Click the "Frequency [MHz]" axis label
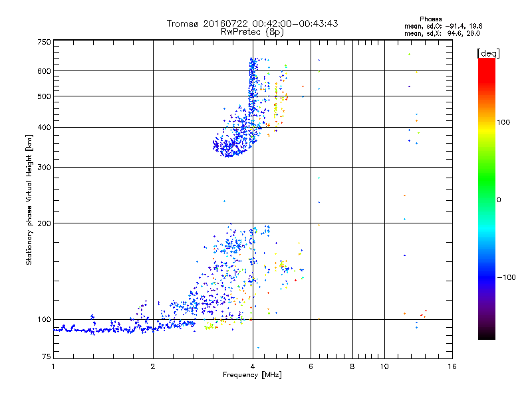This screenshot has height=399, width=532. (x=252, y=375)
